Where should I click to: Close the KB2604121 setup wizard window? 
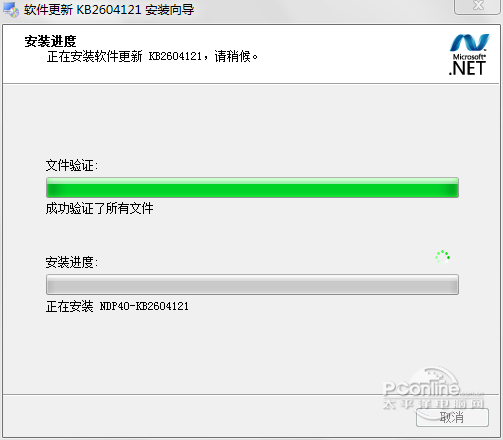[478, 6]
